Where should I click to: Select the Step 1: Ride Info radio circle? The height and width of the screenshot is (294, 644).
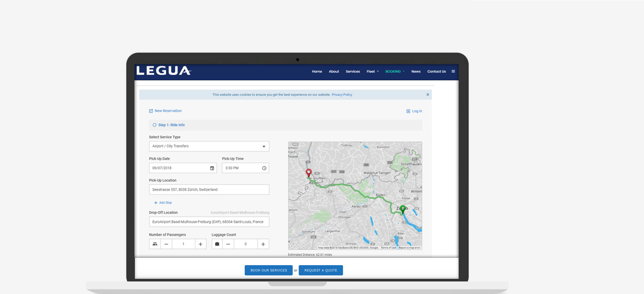coord(155,125)
